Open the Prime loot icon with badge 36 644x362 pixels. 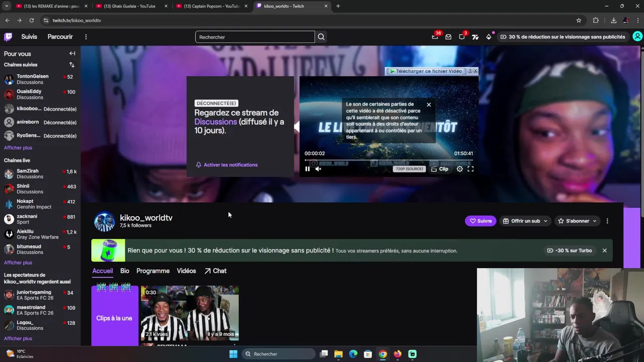coord(435,37)
